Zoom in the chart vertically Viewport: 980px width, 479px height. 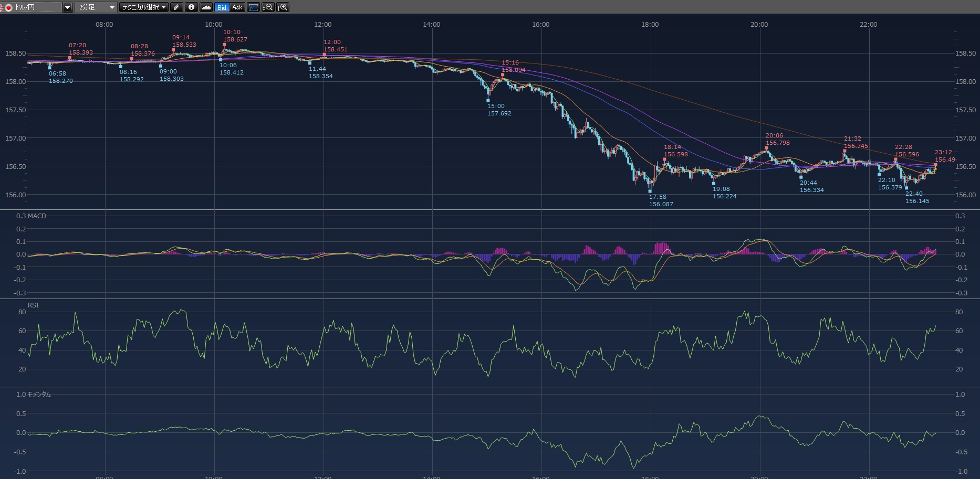[x=283, y=7]
